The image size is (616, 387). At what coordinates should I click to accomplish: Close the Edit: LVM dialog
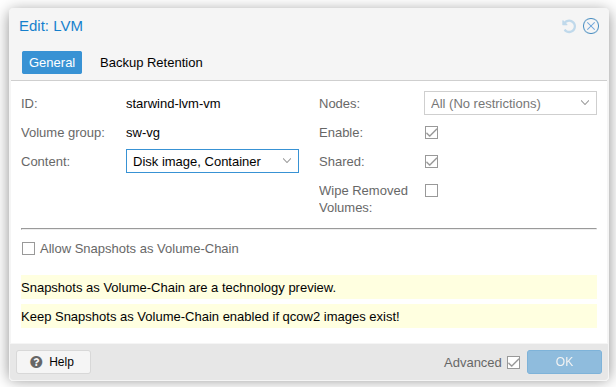(x=590, y=26)
